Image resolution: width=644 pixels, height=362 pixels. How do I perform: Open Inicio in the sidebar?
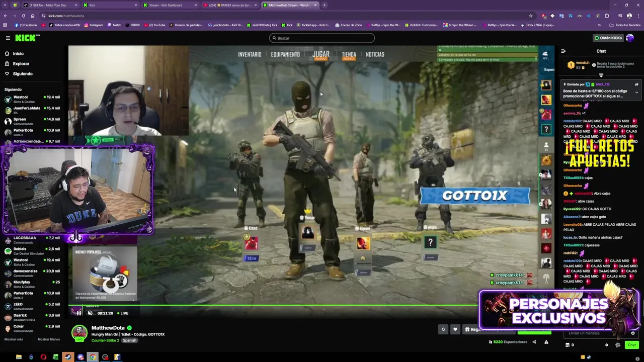pyautogui.click(x=18, y=53)
